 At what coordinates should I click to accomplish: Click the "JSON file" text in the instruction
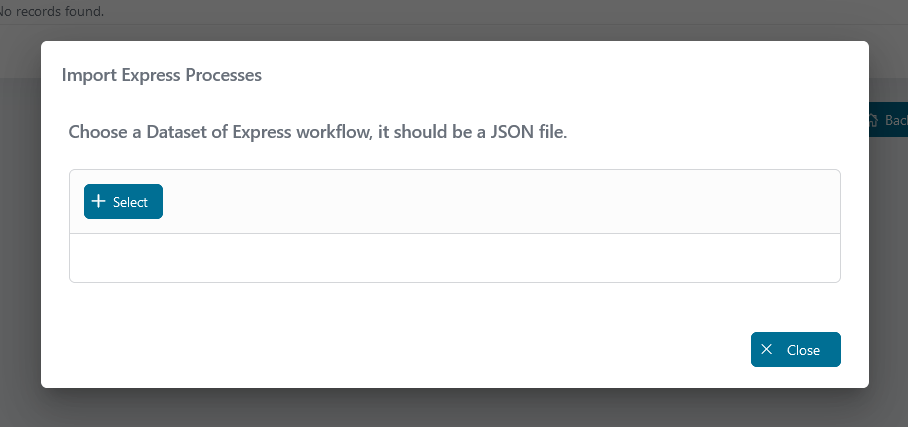point(529,132)
